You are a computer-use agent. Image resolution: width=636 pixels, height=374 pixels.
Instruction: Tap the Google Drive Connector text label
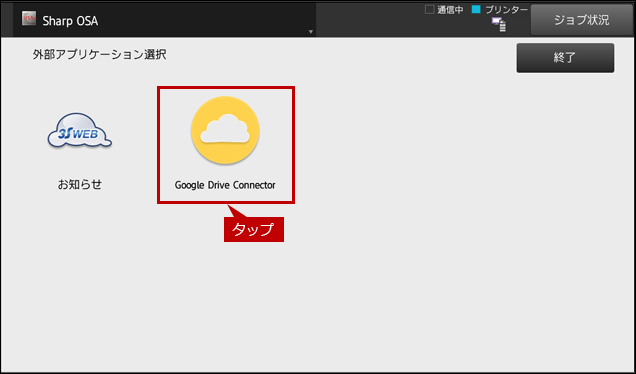pos(225,185)
